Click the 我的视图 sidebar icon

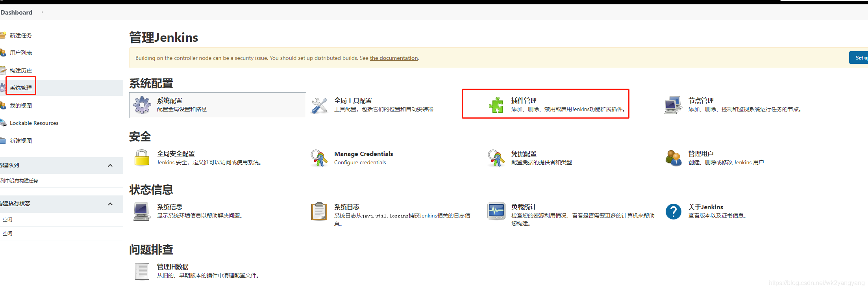(3, 106)
